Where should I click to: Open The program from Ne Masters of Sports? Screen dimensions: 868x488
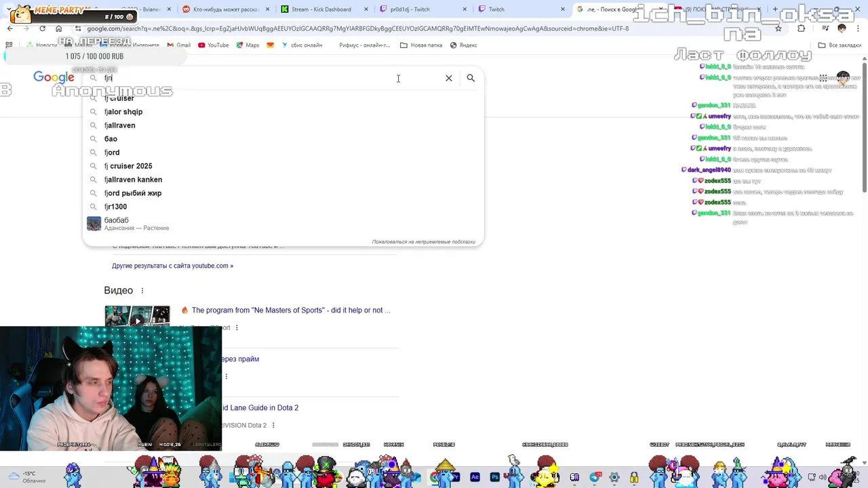(x=291, y=310)
